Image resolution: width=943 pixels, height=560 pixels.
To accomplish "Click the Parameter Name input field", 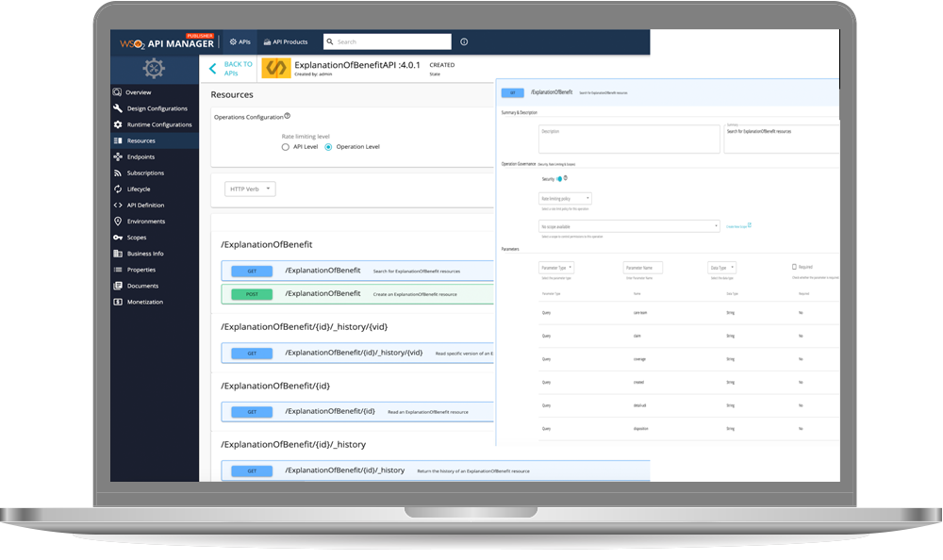I will pyautogui.click(x=643, y=268).
